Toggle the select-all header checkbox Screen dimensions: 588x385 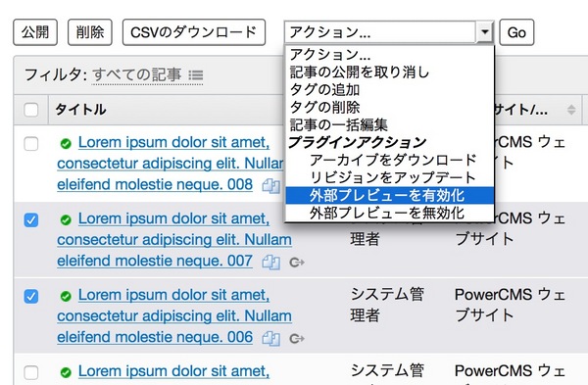(x=31, y=110)
